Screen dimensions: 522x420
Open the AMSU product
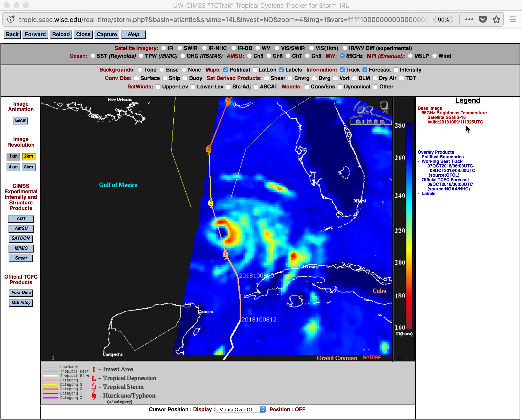21,229
